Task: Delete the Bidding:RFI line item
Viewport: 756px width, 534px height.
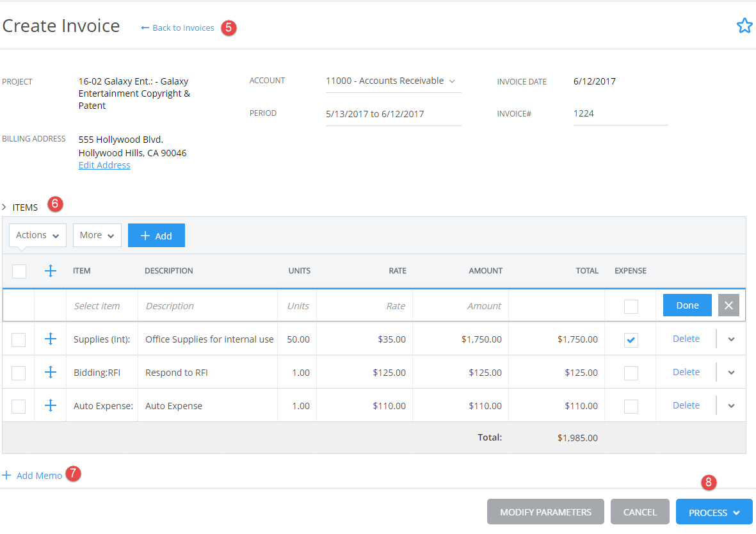Action: click(686, 372)
